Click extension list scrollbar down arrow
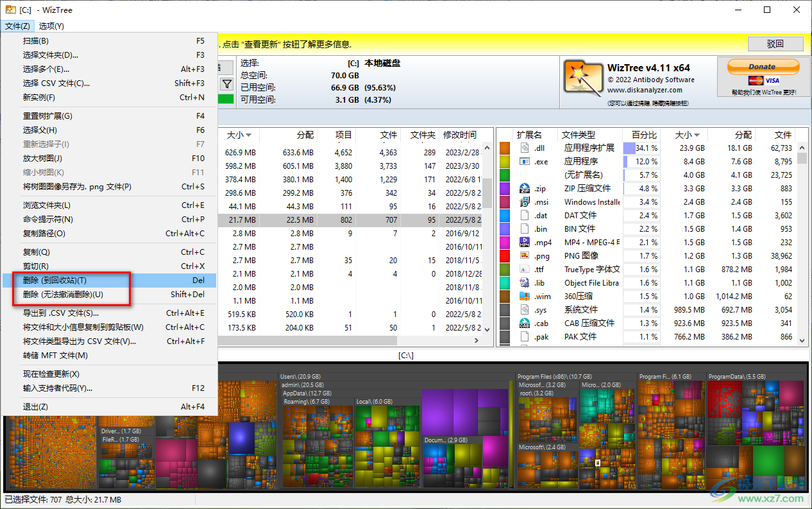This screenshot has width=812, height=509. [802, 341]
